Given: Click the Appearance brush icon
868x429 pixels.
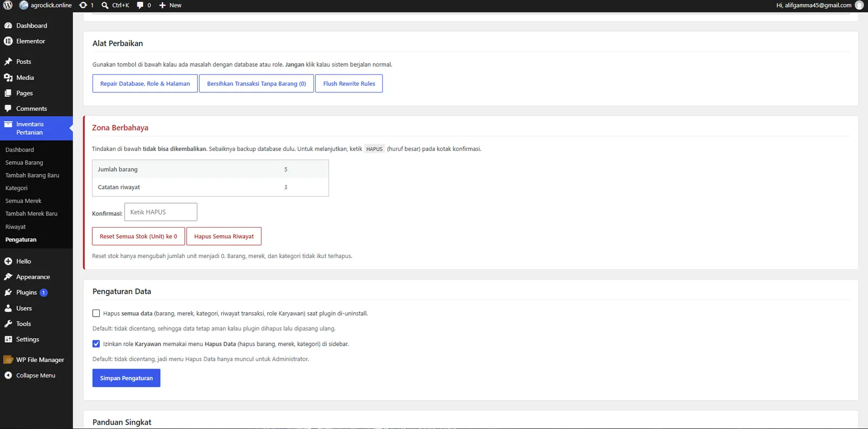Looking at the screenshot, I should tap(8, 277).
